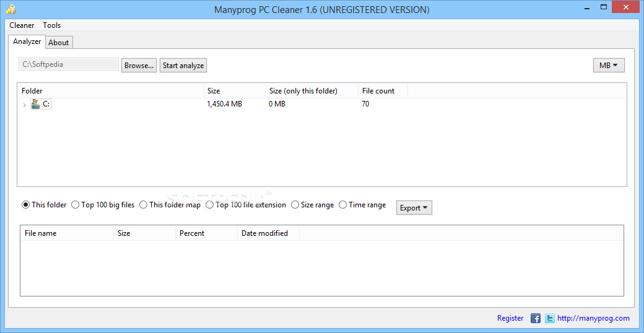644x333 pixels.
Task: Click Size header in file list
Action: 144,233
